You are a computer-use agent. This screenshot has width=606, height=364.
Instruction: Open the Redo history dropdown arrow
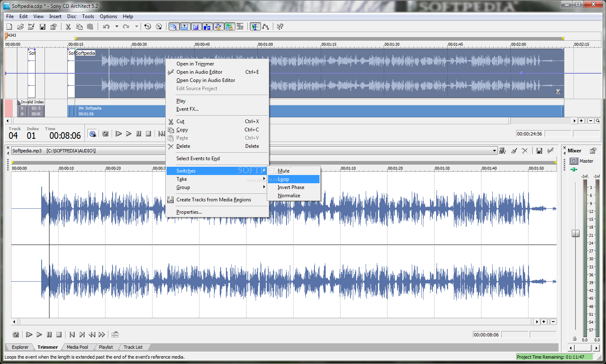tap(136, 27)
